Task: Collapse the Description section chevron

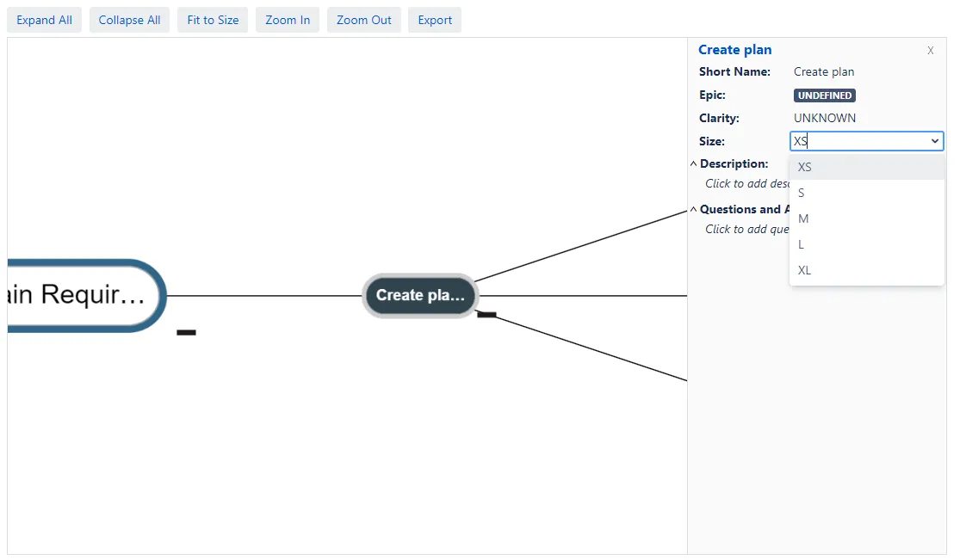Action: [693, 163]
